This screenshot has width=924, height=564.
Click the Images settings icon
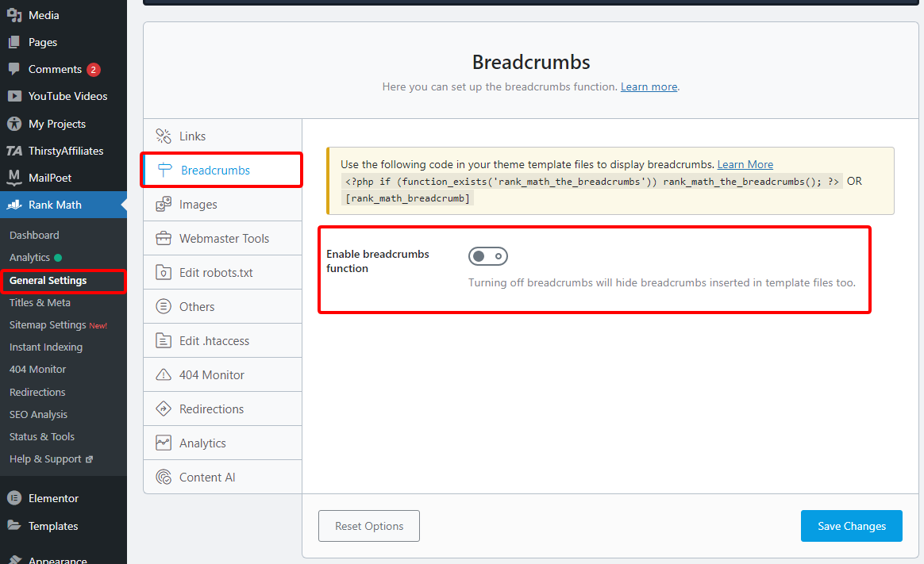[164, 205]
